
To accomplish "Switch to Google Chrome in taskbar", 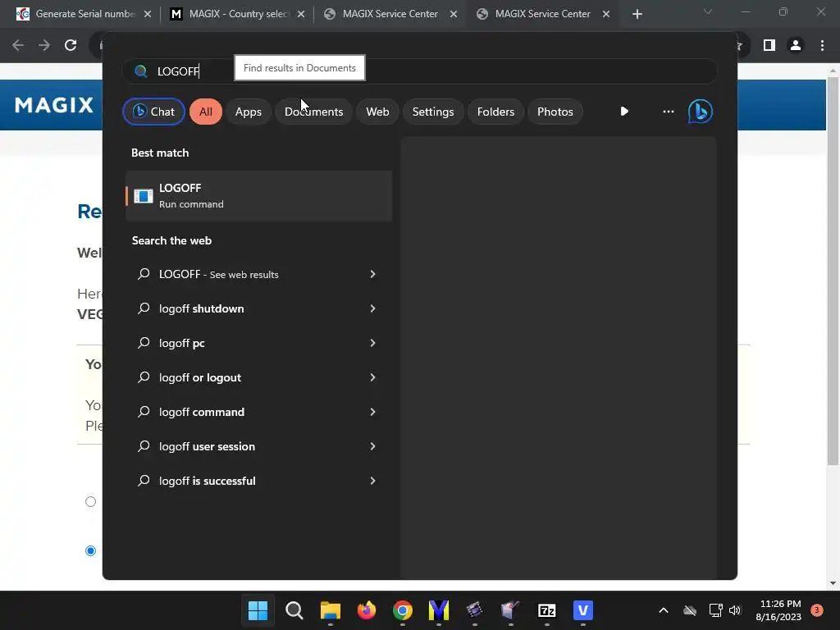I will tap(402, 610).
